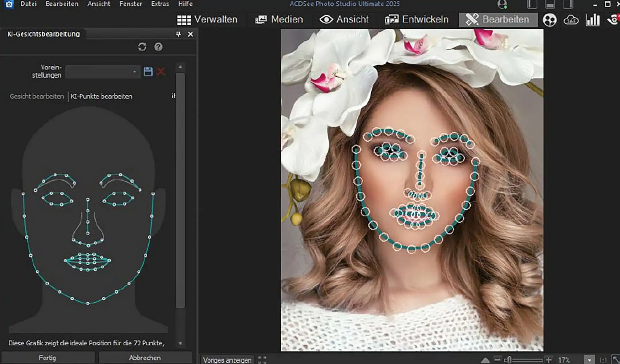Viewport: 620px width, 364px height.
Task: Click the zoom in plus button
Action: pos(549,360)
